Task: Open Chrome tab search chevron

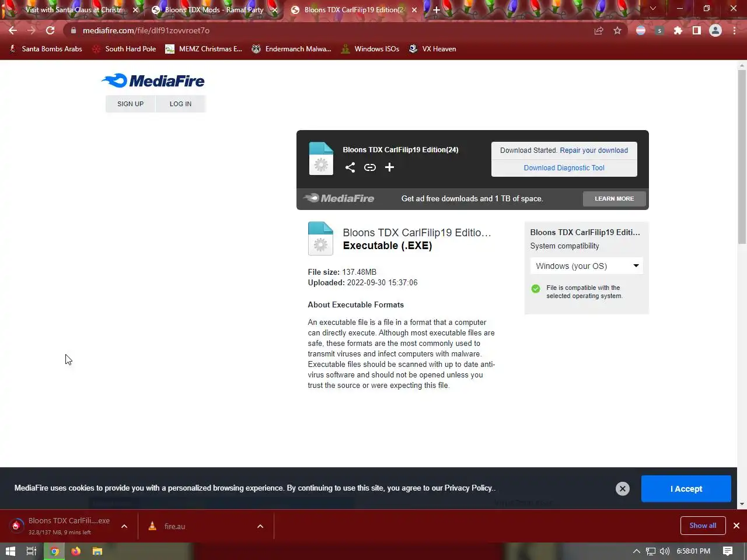Action: coord(653,9)
